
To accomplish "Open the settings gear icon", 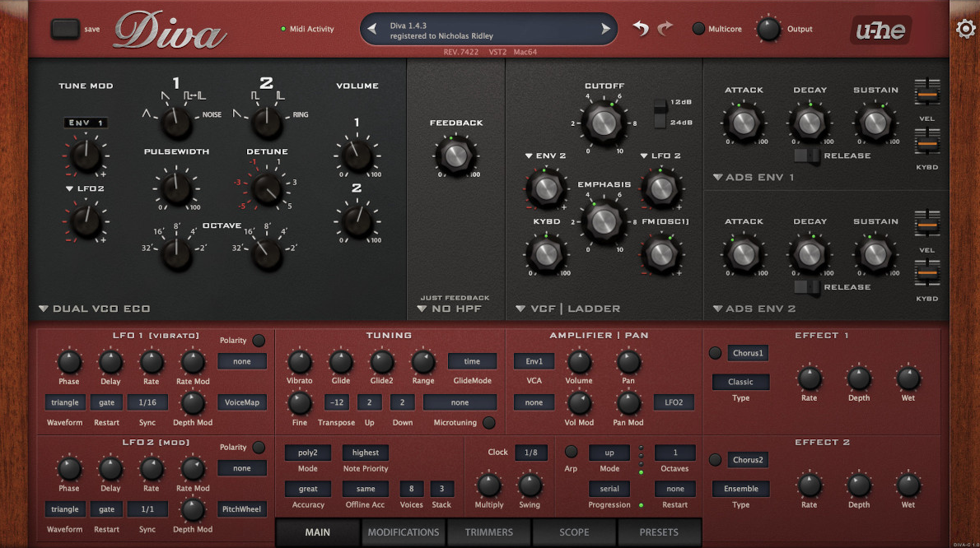I will coord(965,29).
